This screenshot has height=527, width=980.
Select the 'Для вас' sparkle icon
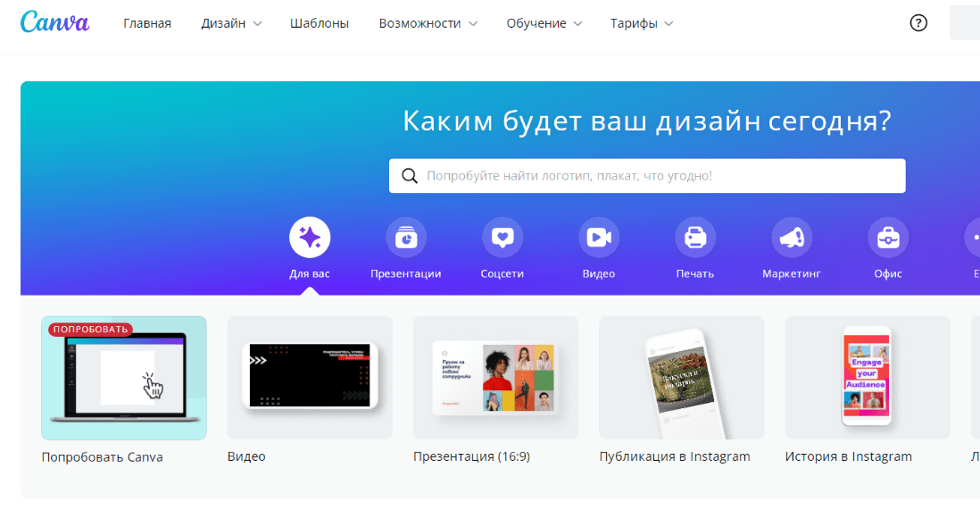pyautogui.click(x=310, y=238)
